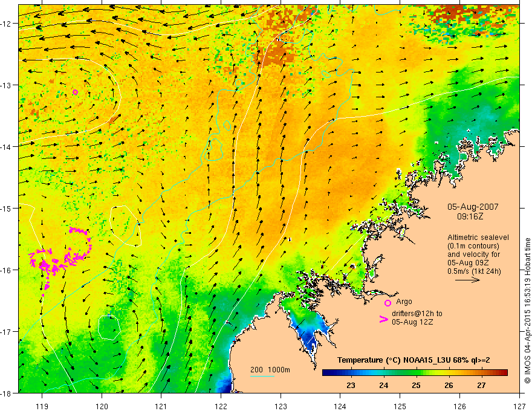The width and height of the screenshot is (532, 411).
Task: Click the small white closed contour near 17°S 120°E
Action: click(x=109, y=327)
